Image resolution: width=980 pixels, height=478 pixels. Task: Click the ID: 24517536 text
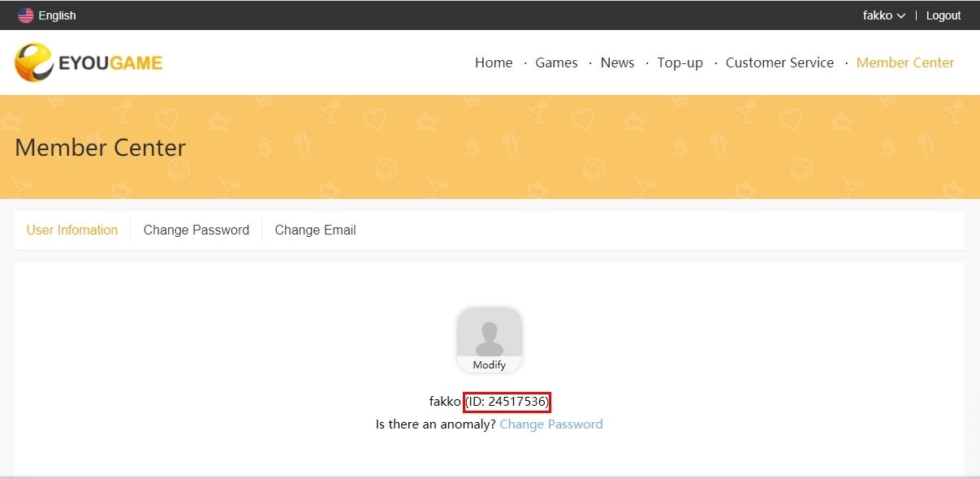tap(507, 401)
